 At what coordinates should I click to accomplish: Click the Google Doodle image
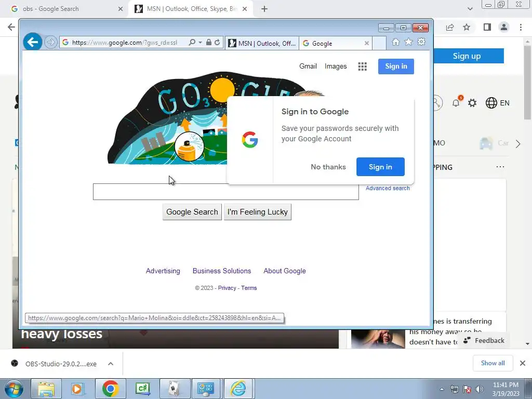tap(168, 119)
